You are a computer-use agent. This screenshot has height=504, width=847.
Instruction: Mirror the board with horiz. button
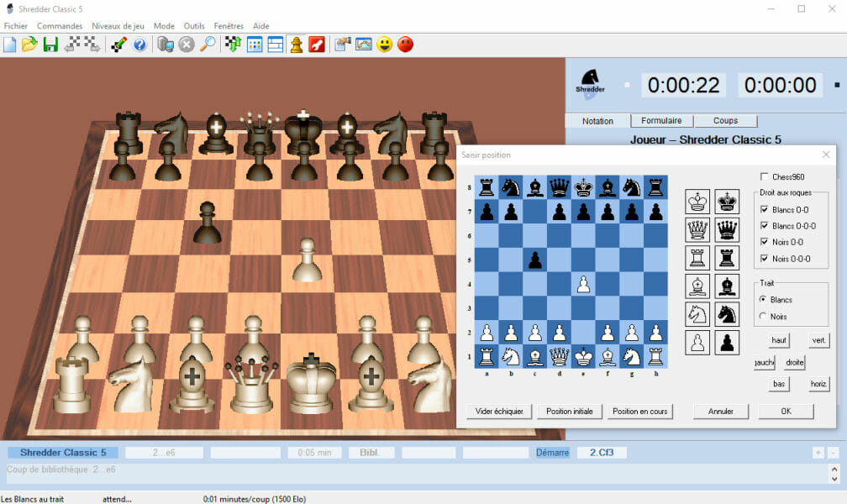tap(818, 384)
